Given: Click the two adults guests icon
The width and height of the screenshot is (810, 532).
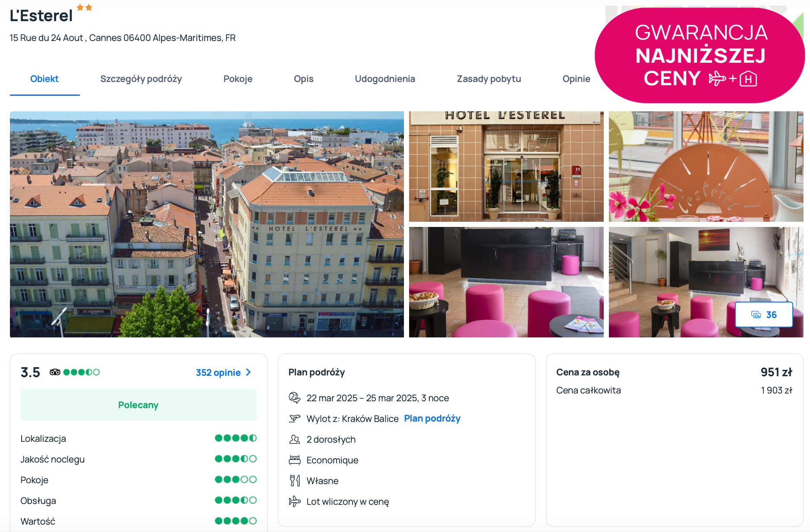Looking at the screenshot, I should (x=294, y=439).
